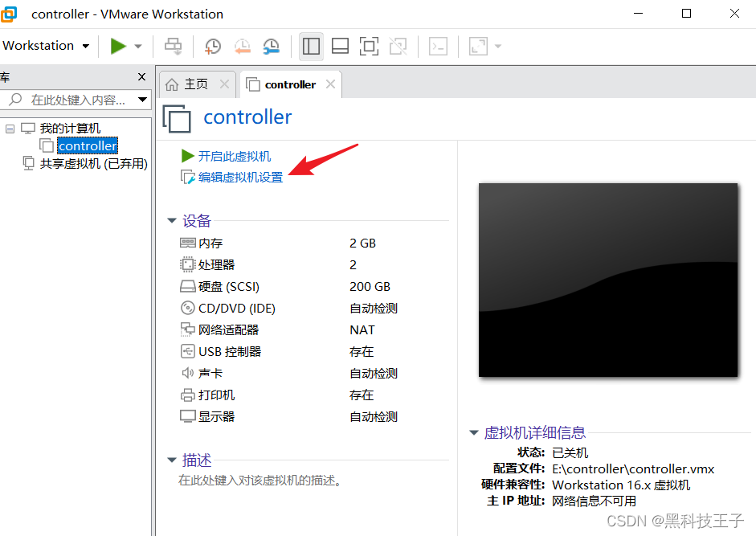The width and height of the screenshot is (756, 536).
Task: Click the 内存 device row
Action: coord(289,243)
